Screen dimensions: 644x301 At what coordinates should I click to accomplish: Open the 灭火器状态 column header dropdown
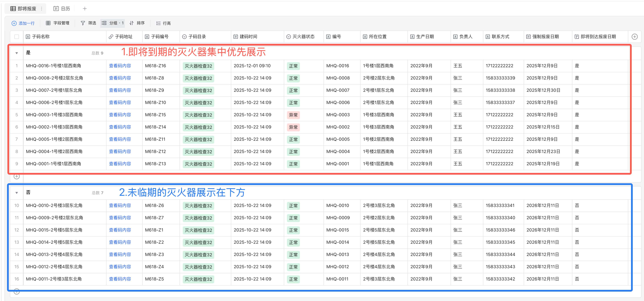289,37
